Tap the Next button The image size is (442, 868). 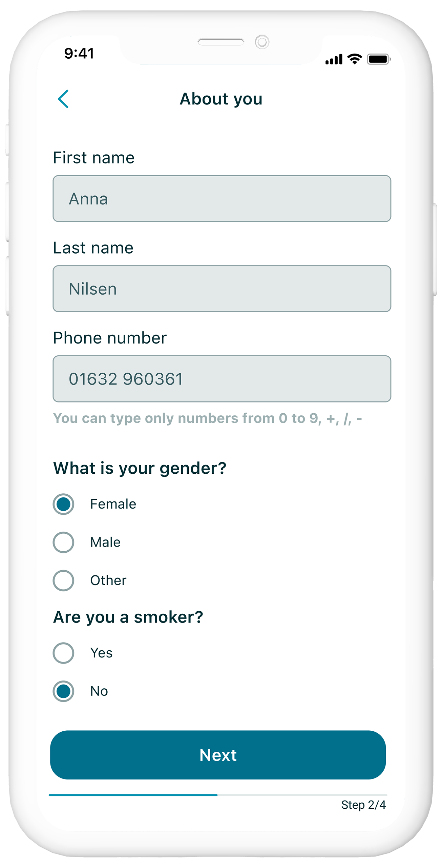tap(218, 755)
